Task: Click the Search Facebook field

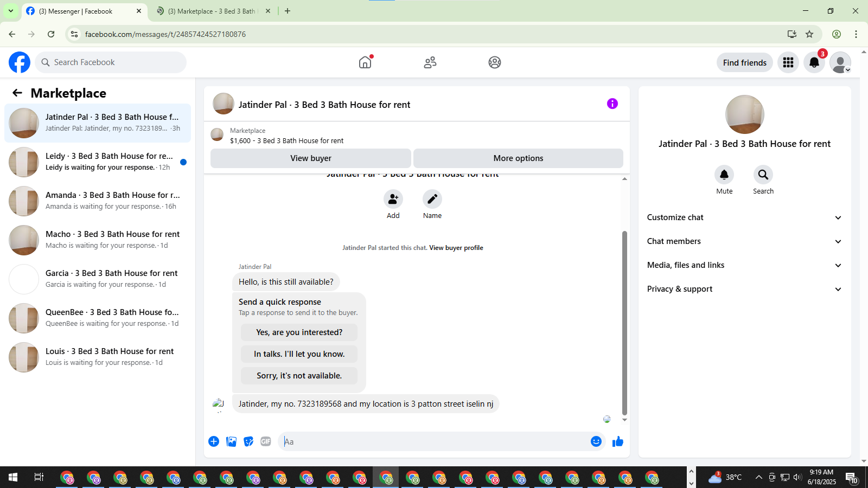Action: [111, 62]
